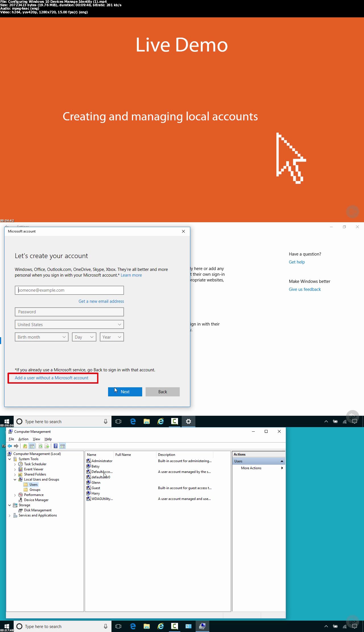The width and height of the screenshot is (364, 632).
Task: Click Get a new email address link
Action: pyautogui.click(x=101, y=301)
